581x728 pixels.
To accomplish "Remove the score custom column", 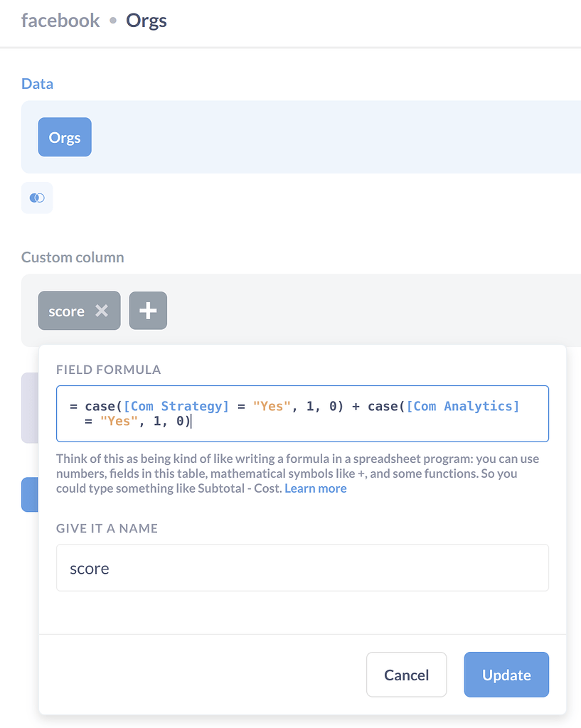I will [102, 311].
